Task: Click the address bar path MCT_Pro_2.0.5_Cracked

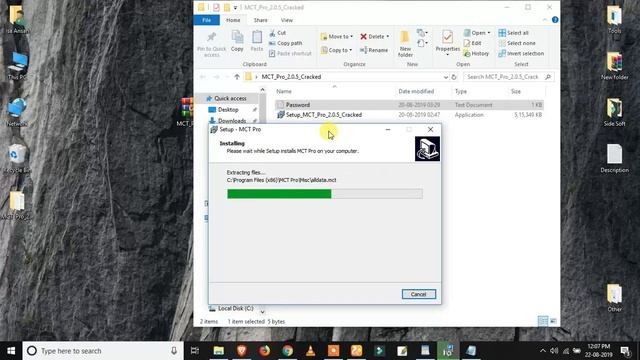Action: coord(291,77)
